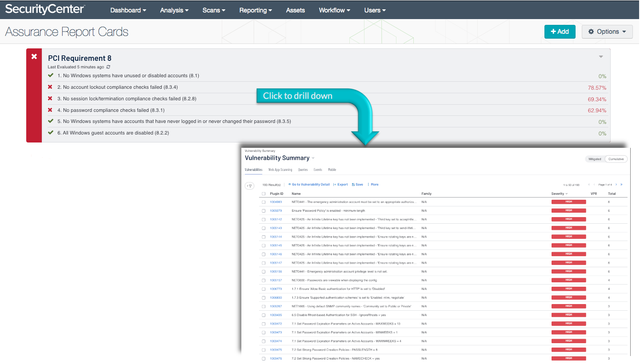Open the Workflow dropdown menu

[x=334, y=10]
